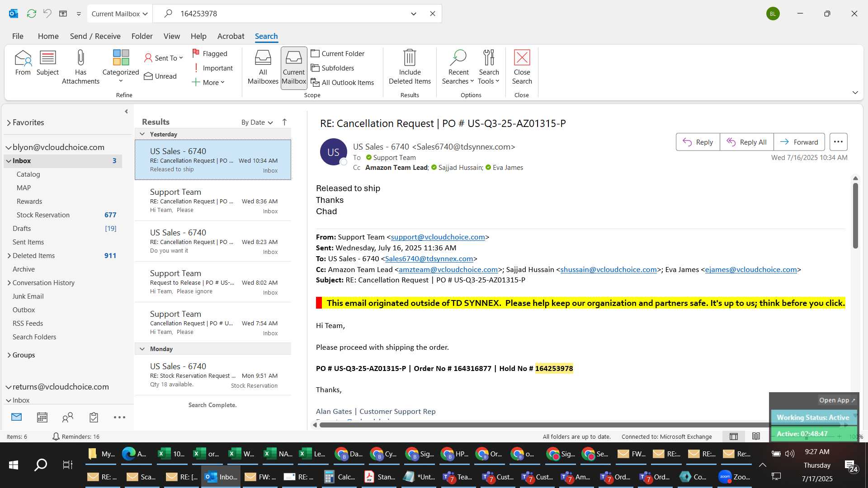Click the Close Search red X icon
The width and height of the screenshot is (868, 488).
[522, 58]
